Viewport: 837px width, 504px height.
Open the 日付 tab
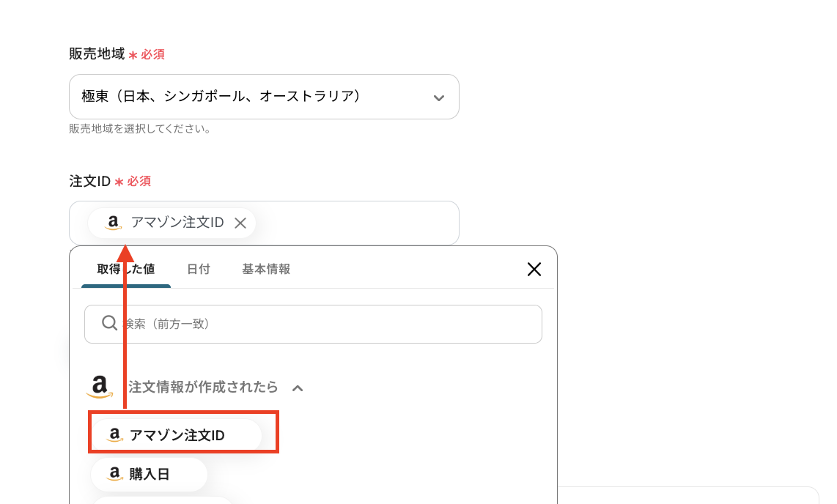(x=199, y=269)
